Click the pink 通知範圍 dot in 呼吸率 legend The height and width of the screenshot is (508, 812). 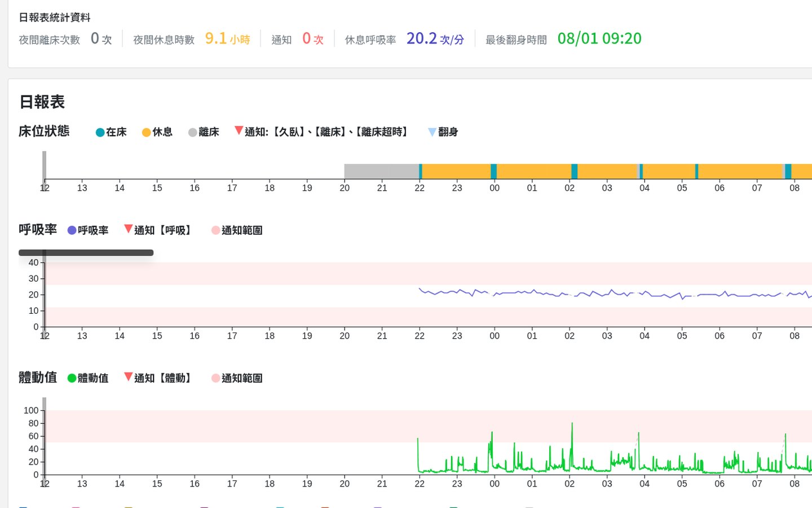coord(215,230)
